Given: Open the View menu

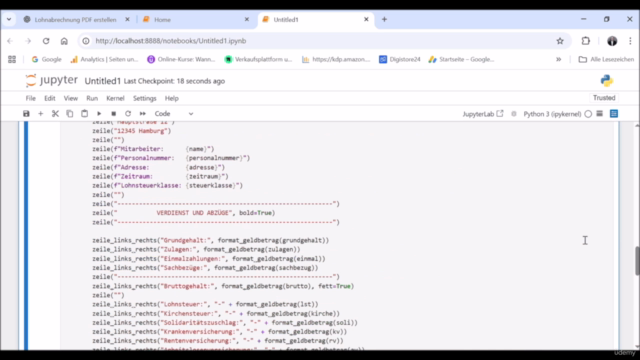Looking at the screenshot, I should (71, 98).
